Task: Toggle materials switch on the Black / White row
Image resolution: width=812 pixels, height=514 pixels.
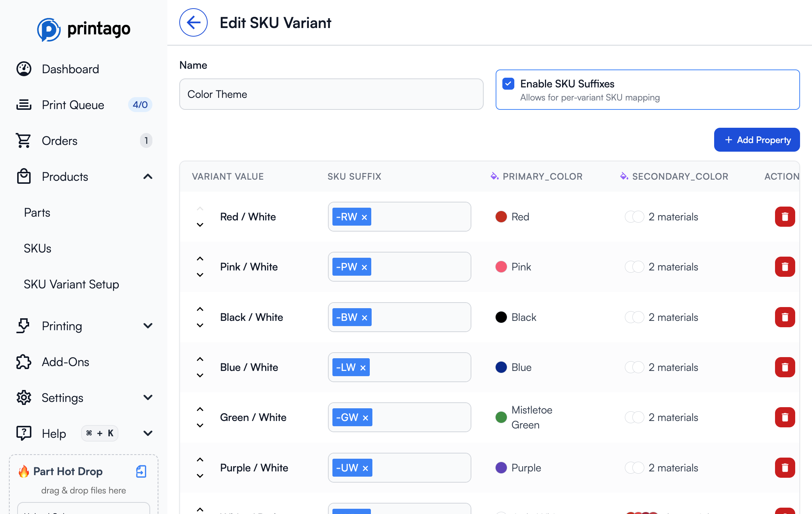Action: (634, 317)
